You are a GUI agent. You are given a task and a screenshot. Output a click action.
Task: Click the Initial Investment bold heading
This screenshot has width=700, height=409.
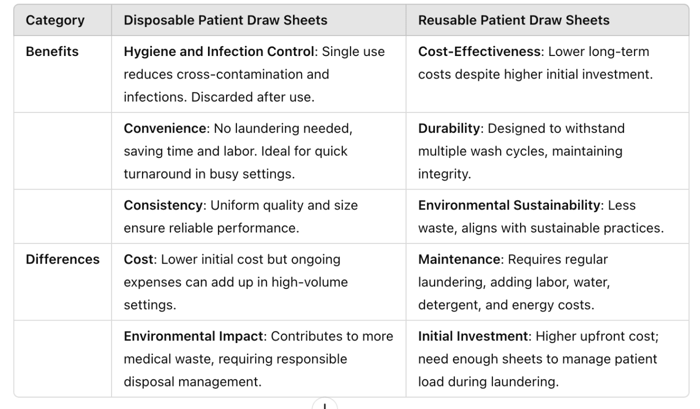474,336
